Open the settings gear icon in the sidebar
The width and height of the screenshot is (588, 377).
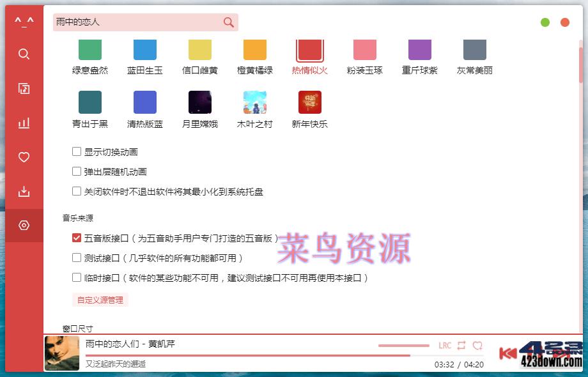[x=24, y=225]
